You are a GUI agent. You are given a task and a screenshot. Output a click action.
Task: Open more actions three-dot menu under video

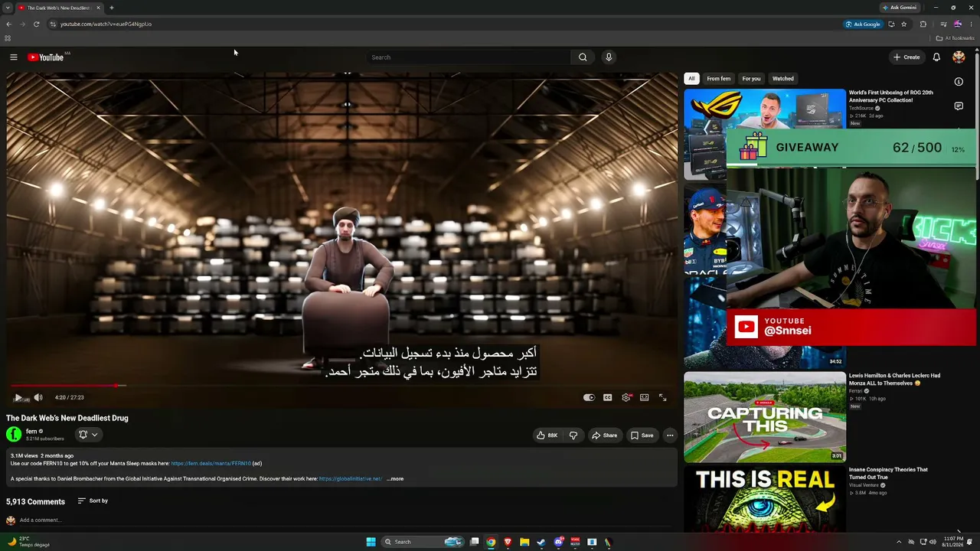670,435
